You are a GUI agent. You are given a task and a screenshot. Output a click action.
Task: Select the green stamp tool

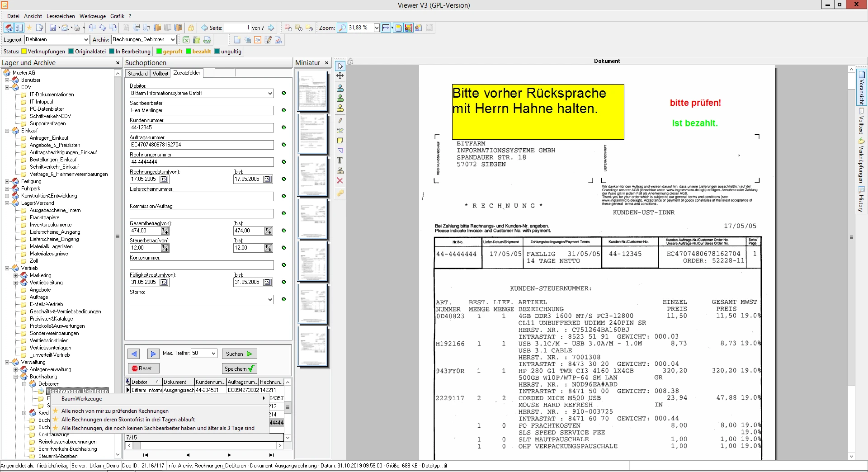point(340,98)
